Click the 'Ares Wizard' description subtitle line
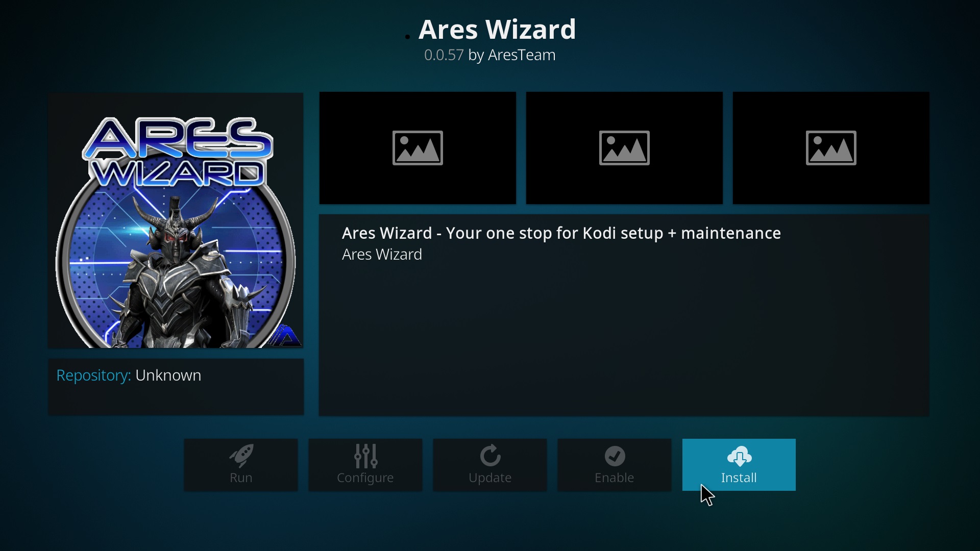The image size is (980, 551). (382, 254)
